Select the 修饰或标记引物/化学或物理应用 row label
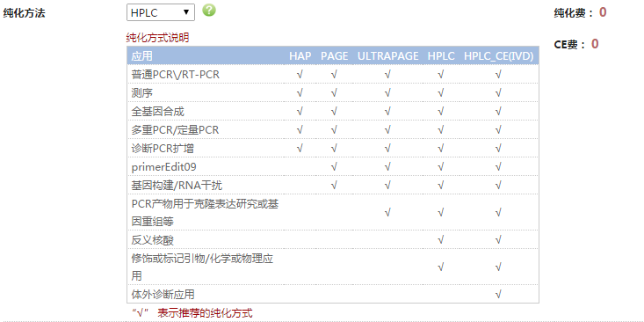The height and width of the screenshot is (322, 644). [x=202, y=267]
